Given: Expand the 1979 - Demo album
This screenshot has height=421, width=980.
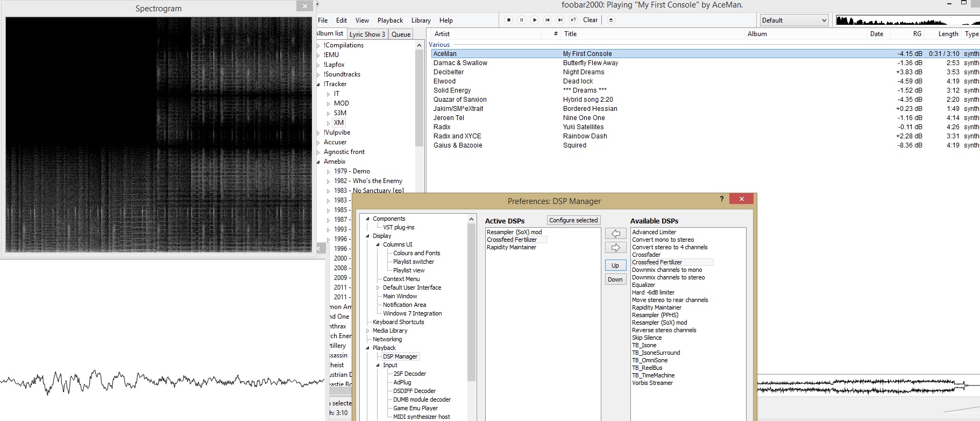Looking at the screenshot, I should tap(329, 172).
